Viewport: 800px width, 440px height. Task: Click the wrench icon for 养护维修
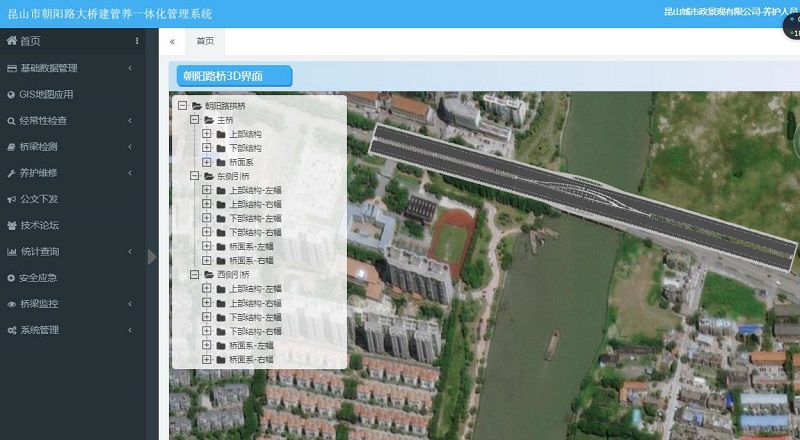click(11, 173)
